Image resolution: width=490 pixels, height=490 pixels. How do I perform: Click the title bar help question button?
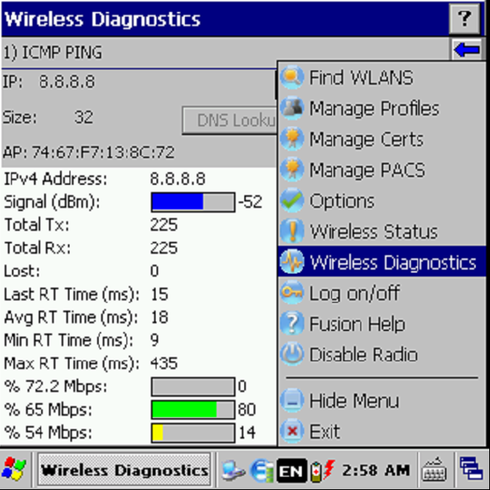[x=465, y=18]
